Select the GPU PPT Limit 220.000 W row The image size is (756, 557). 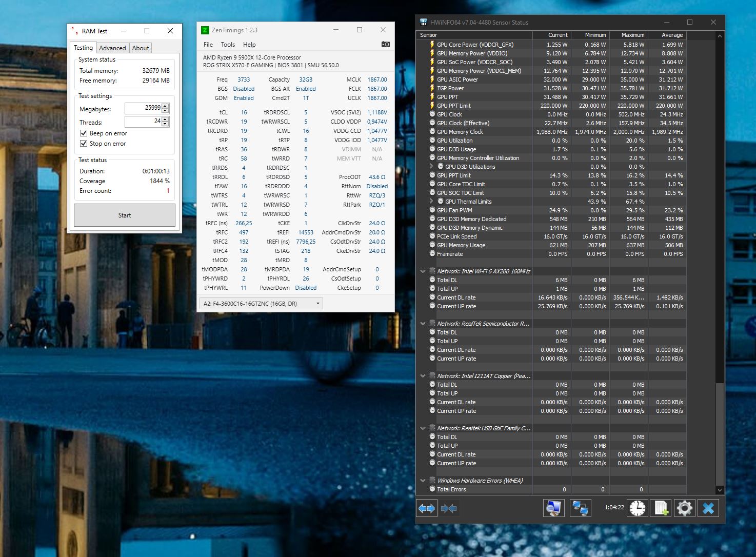(x=551, y=106)
